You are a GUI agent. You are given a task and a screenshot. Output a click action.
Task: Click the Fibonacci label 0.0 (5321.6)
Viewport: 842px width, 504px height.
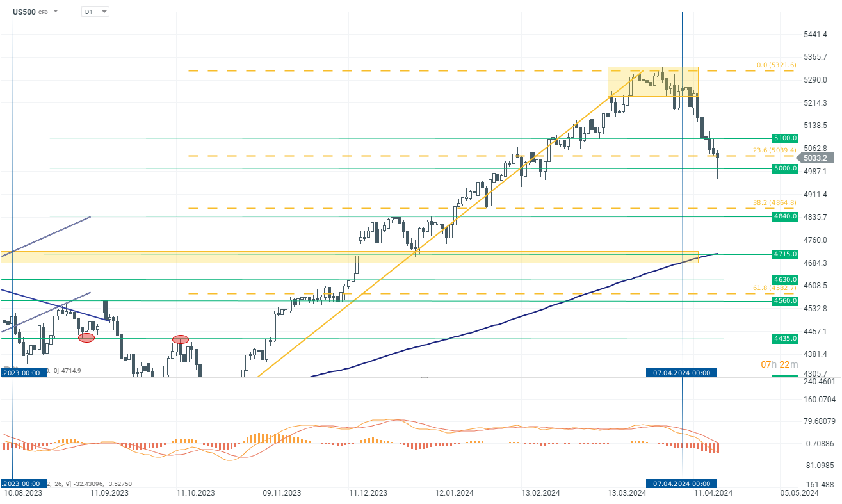click(777, 65)
